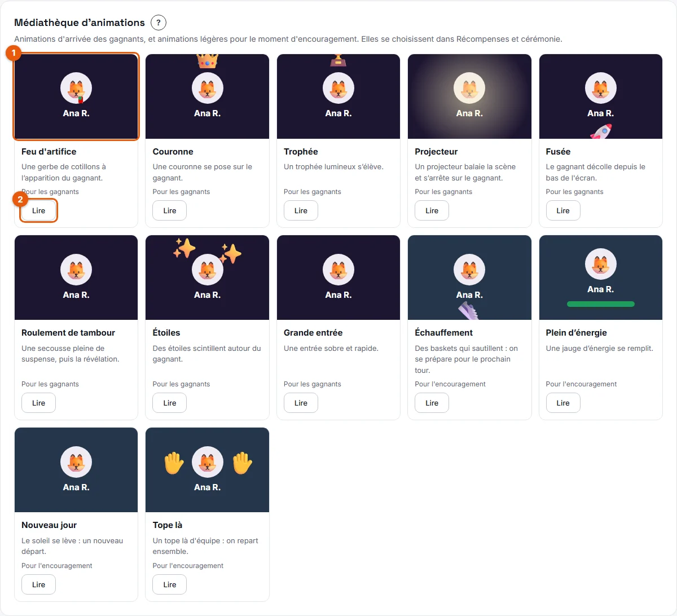
Task: Click description "Une jauge d'énergie se remplit."
Action: pos(600,349)
